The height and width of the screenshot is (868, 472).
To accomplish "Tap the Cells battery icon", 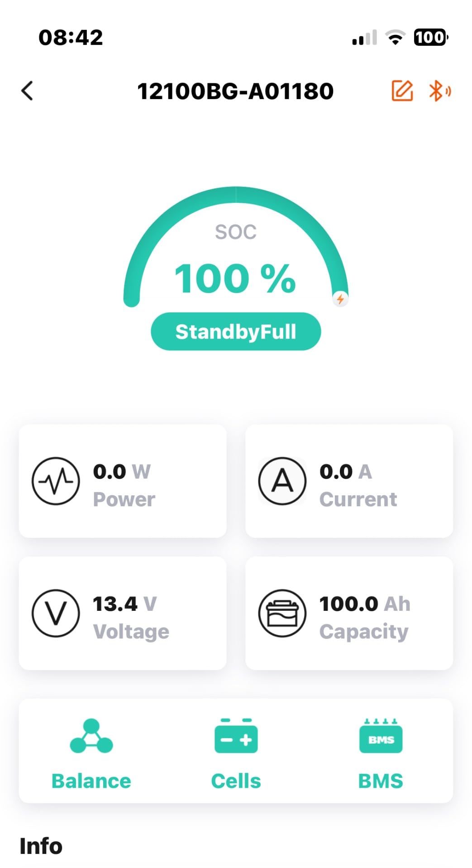I will click(x=236, y=736).
